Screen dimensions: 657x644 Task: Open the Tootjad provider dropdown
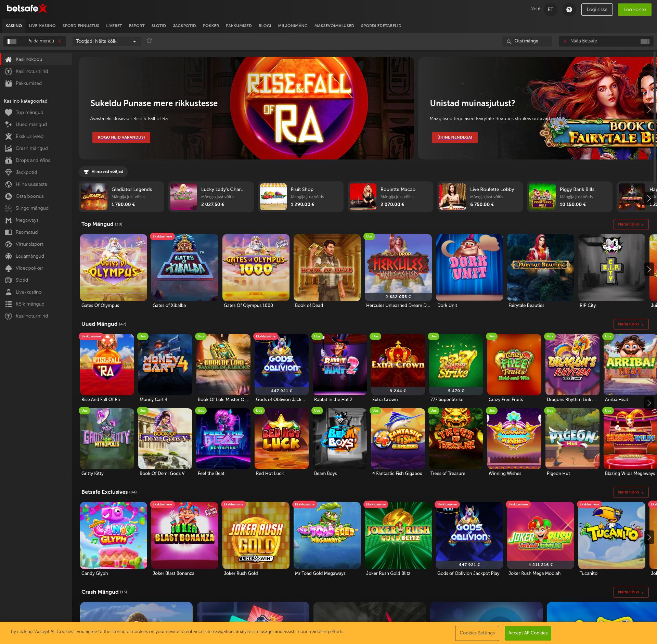click(106, 41)
